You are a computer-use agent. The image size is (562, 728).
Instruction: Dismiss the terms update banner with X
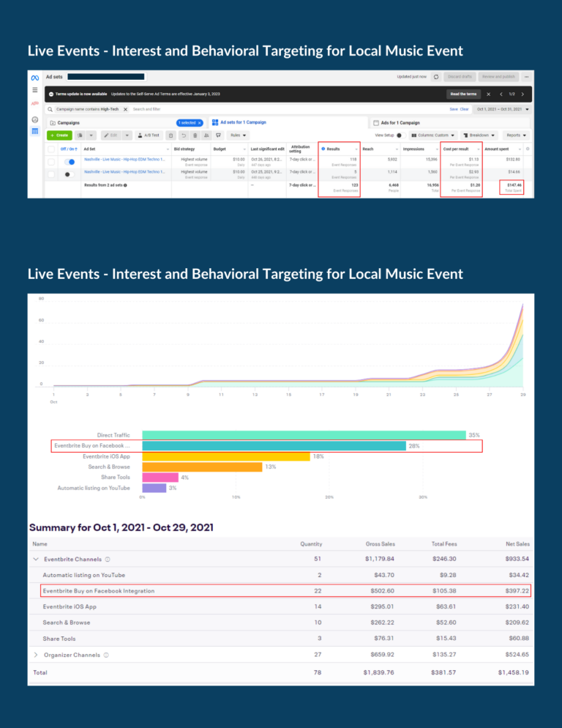tap(488, 94)
